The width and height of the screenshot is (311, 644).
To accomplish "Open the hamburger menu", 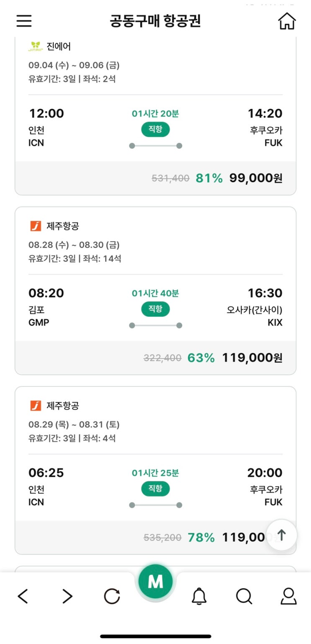I will [24, 21].
